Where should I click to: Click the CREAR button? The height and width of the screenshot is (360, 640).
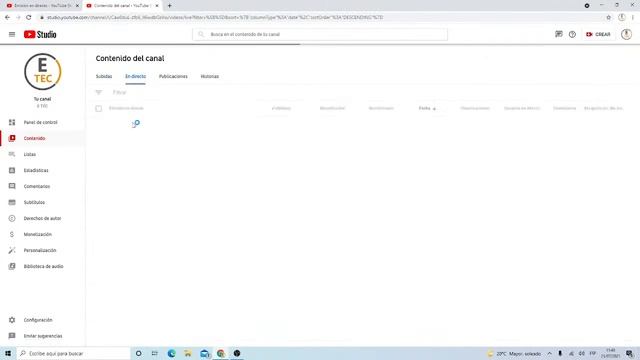tap(598, 35)
